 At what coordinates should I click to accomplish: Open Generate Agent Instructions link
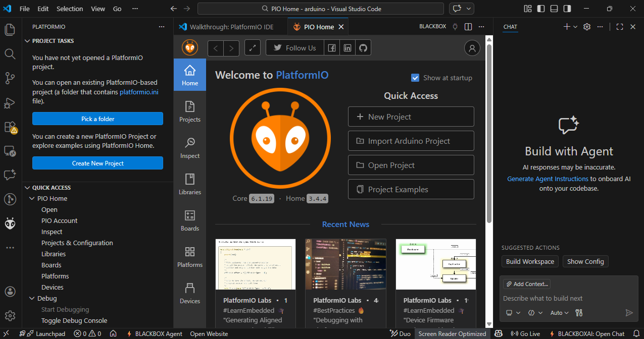(x=548, y=179)
